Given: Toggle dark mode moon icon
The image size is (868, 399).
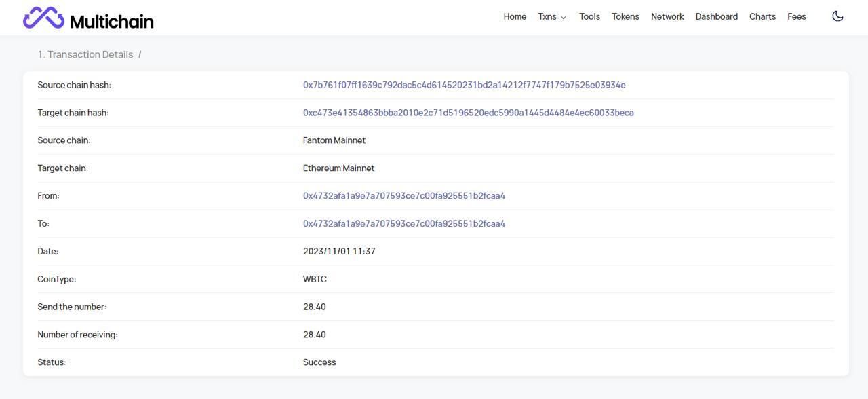Looking at the screenshot, I should (x=837, y=16).
